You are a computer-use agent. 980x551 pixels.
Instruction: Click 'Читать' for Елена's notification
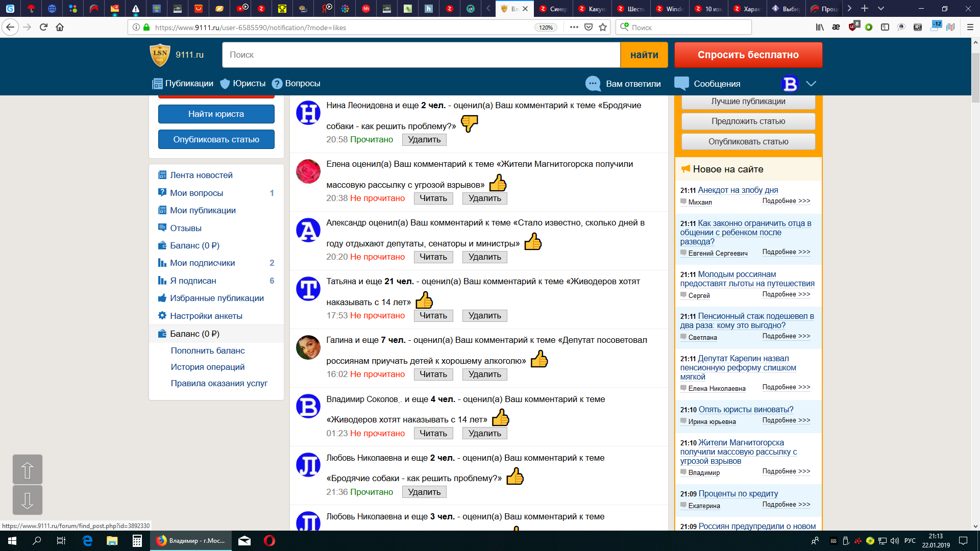click(433, 198)
